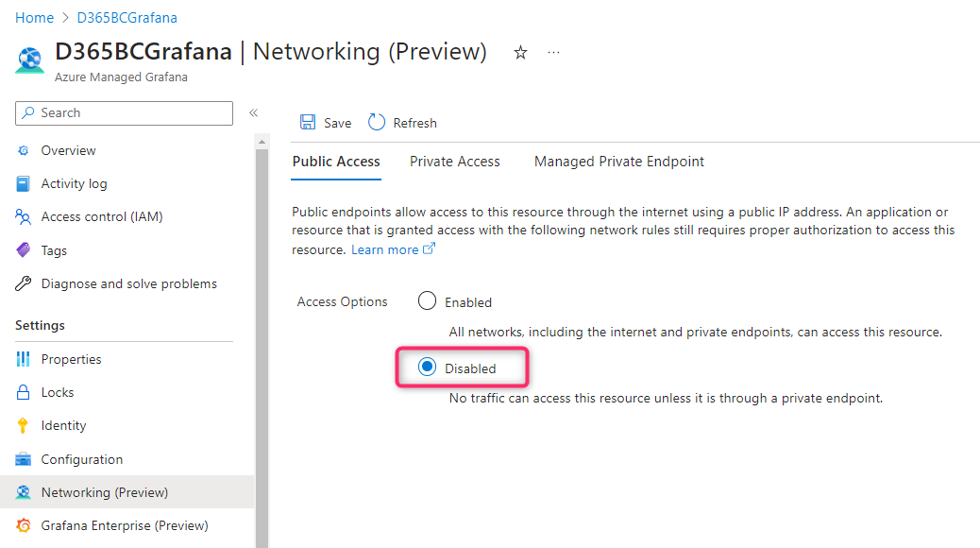The width and height of the screenshot is (980, 548).
Task: Open Activity log via its icon
Action: pyautogui.click(x=24, y=184)
